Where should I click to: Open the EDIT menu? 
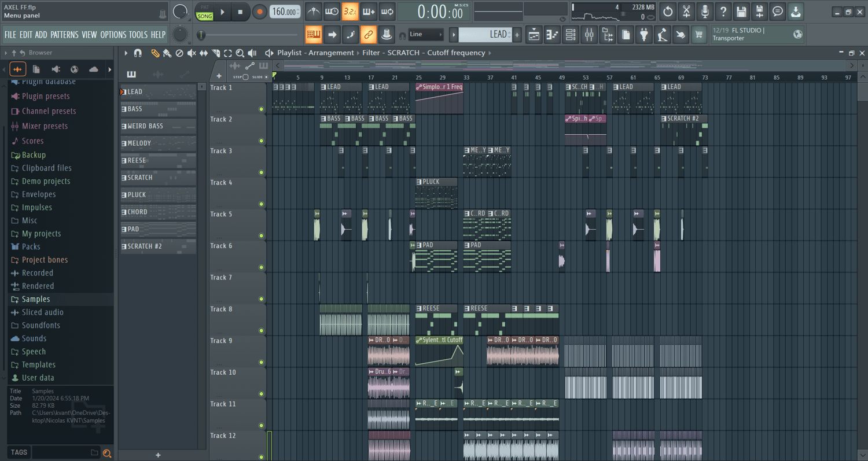pos(25,35)
